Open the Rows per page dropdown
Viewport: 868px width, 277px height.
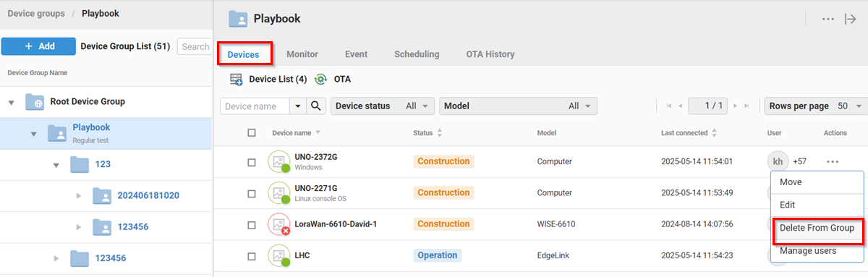click(816, 106)
